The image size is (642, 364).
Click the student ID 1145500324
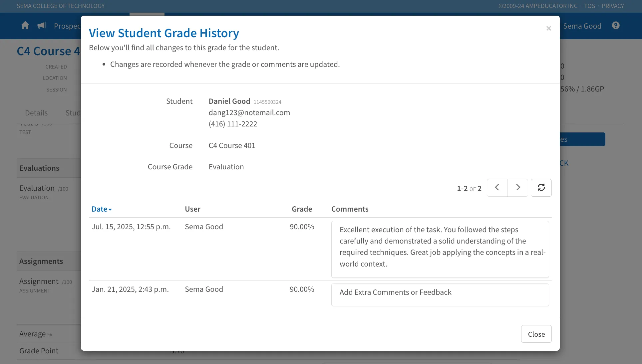(267, 102)
